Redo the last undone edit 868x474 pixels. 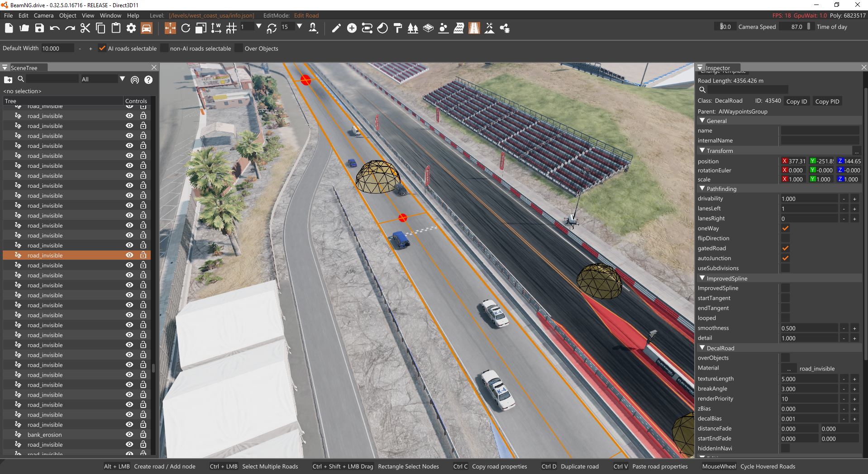click(x=70, y=28)
